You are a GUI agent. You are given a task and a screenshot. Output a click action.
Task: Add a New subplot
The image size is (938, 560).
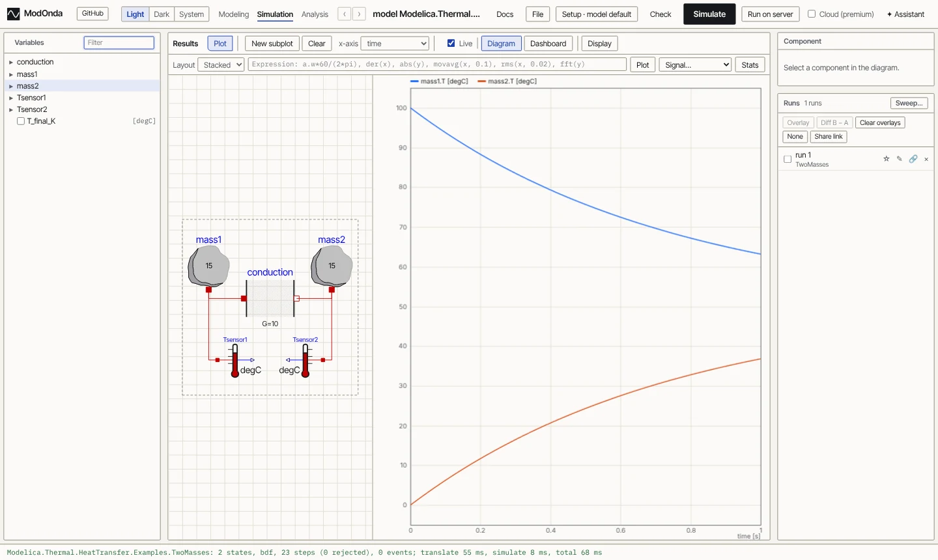tap(272, 44)
